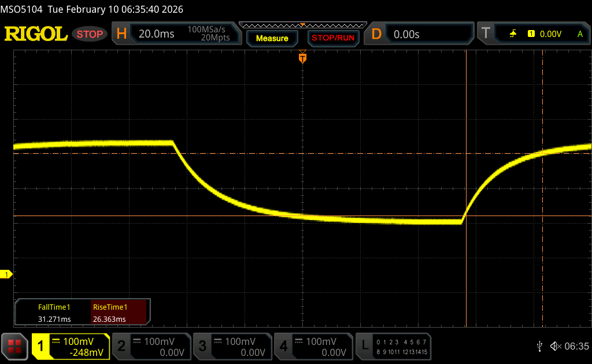592x364 pixels.
Task: Select the orange trigger position marker at top
Action: (x=302, y=58)
